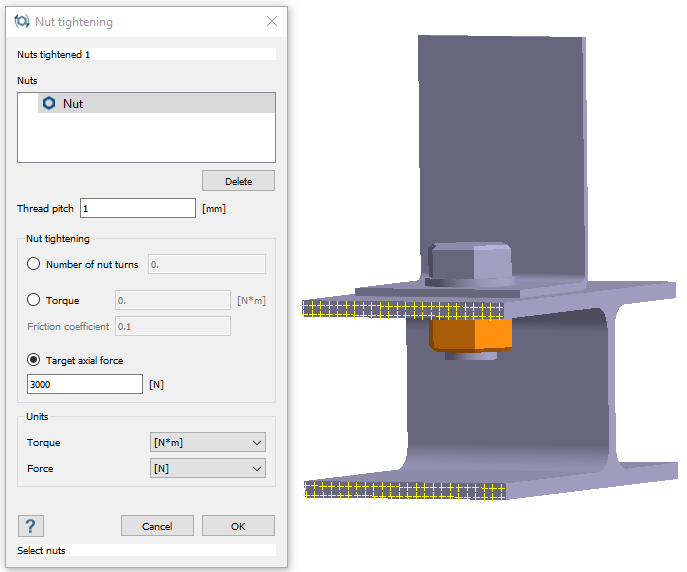This screenshot has height=572, width=687.
Task: Click the 'Friction coefficient' label
Action: 68,326
